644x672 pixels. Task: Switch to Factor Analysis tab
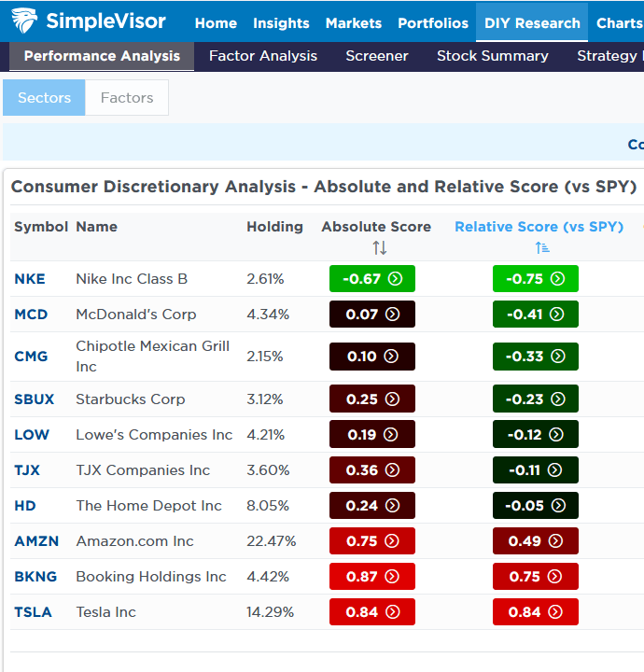[263, 56]
